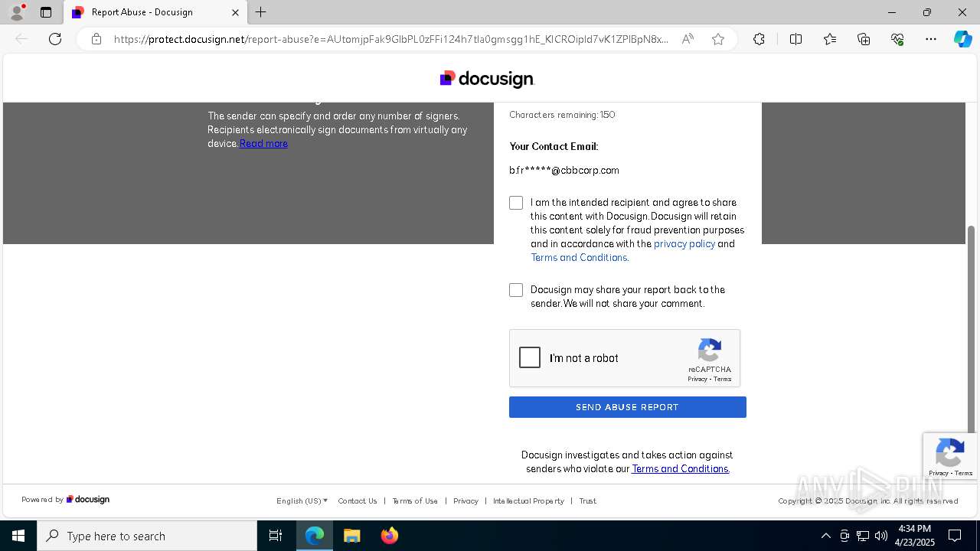The width and height of the screenshot is (980, 551).
Task: View site information lock icon
Action: [x=96, y=39]
